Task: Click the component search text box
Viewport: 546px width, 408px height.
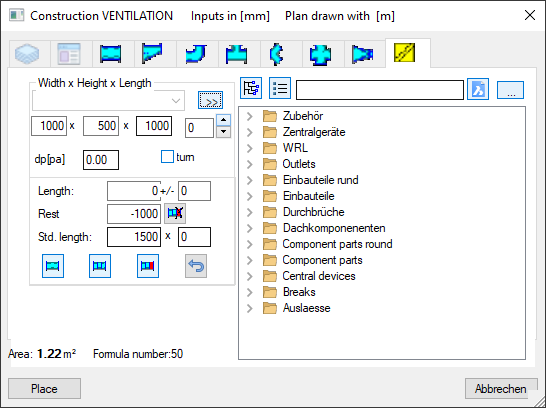Action: 380,90
